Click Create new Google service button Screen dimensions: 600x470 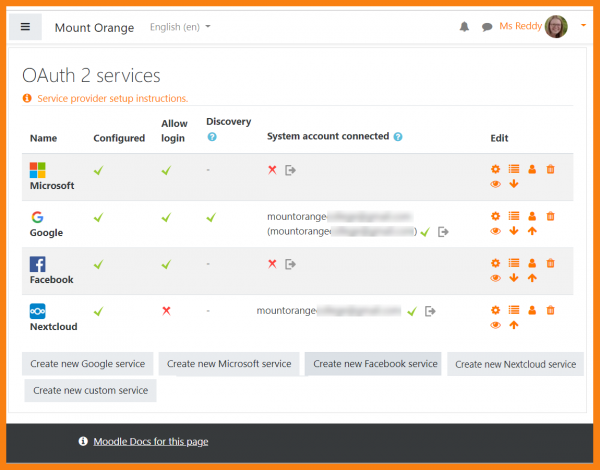(88, 364)
